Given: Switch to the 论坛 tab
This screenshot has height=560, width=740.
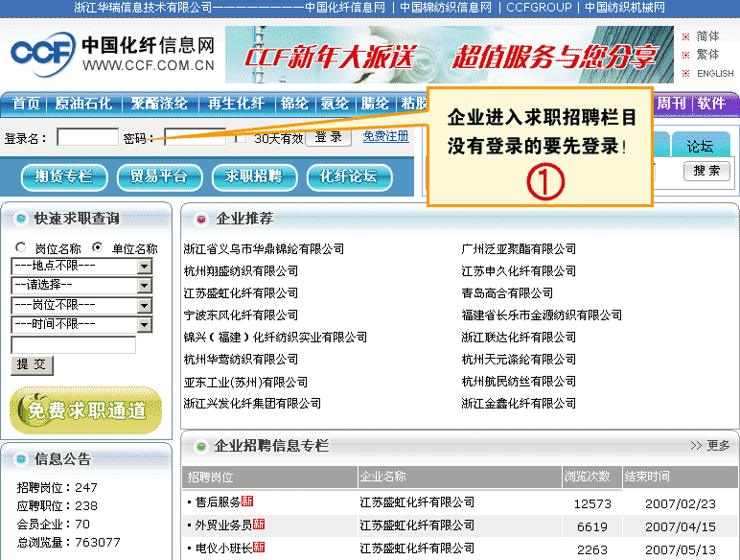Looking at the screenshot, I should pos(700,147).
